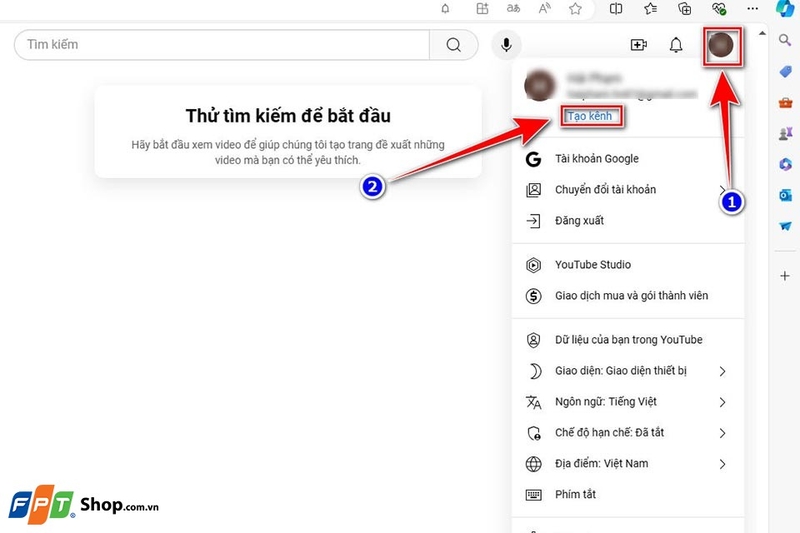Open Edge browser essentials heart icon
Screen dimensions: 800x533
pos(718,9)
